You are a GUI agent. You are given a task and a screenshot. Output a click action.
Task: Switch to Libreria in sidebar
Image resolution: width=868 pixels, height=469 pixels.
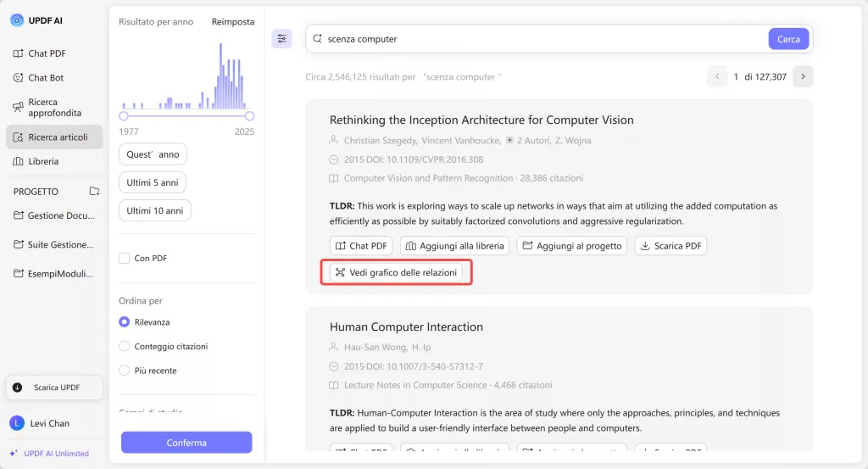pos(42,161)
